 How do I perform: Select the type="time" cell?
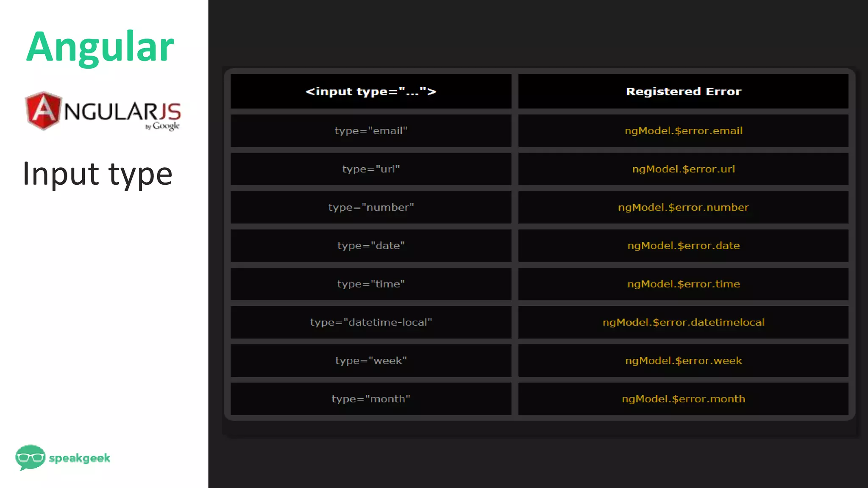pyautogui.click(x=371, y=284)
